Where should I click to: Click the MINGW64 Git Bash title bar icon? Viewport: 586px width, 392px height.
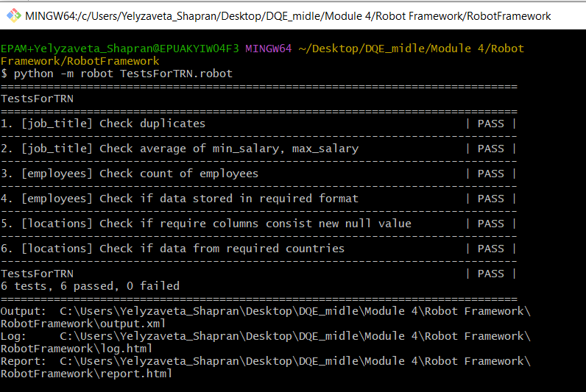point(14,15)
